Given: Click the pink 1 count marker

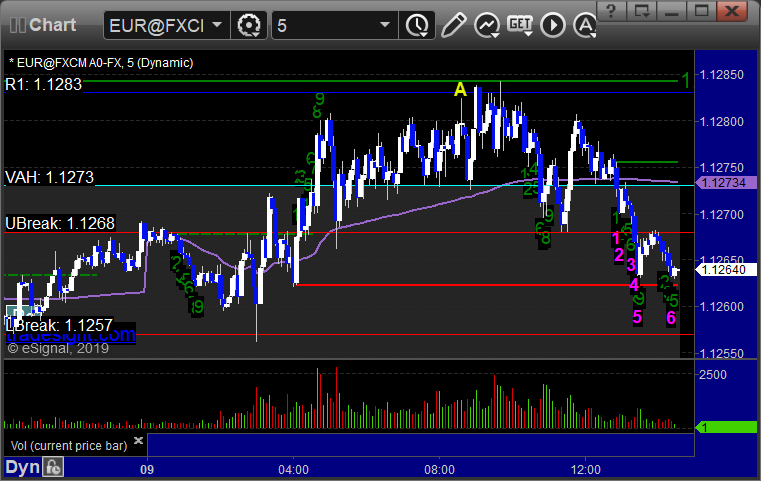Looking at the screenshot, I should (616, 238).
